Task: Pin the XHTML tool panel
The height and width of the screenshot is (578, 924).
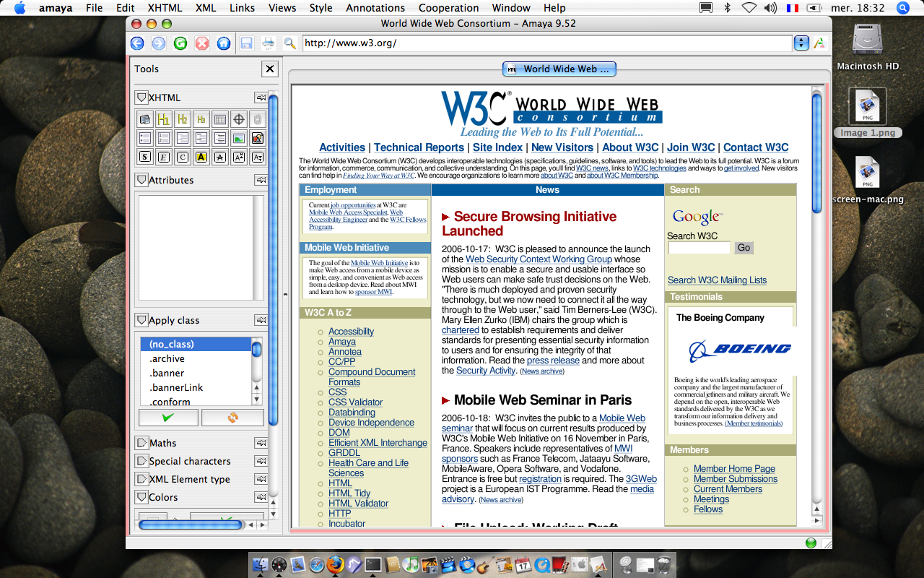Action: (x=260, y=98)
